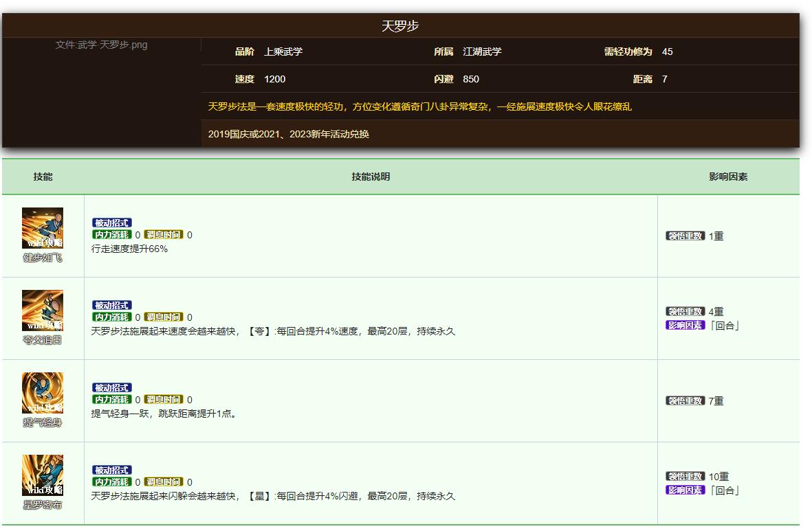Select the 技能 column header
This screenshot has width=812, height=531.
[41, 177]
